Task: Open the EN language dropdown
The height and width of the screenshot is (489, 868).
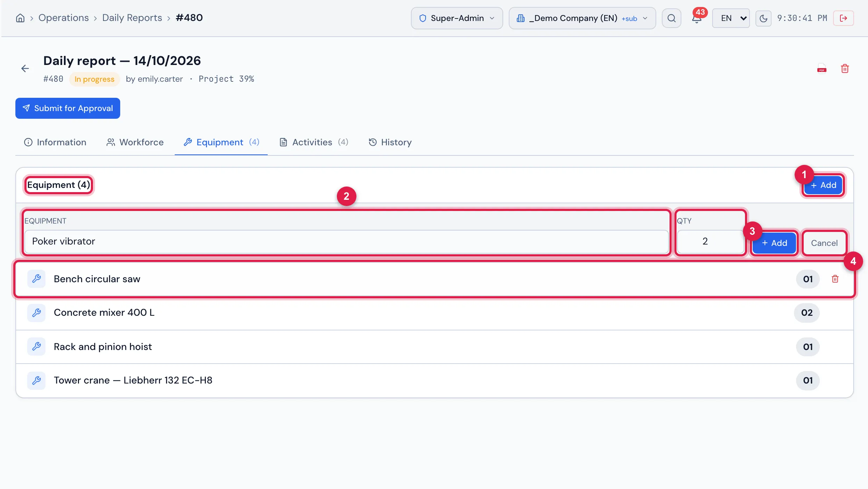Action: [x=731, y=18]
